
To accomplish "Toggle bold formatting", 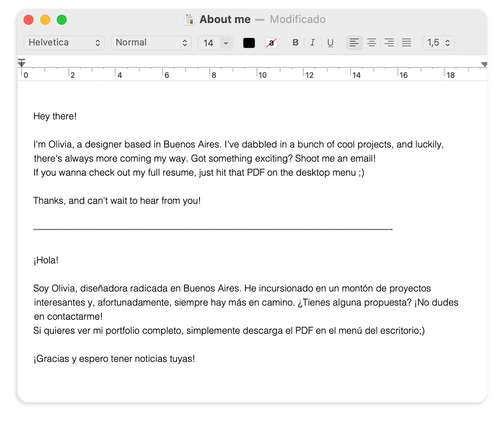I will (295, 42).
